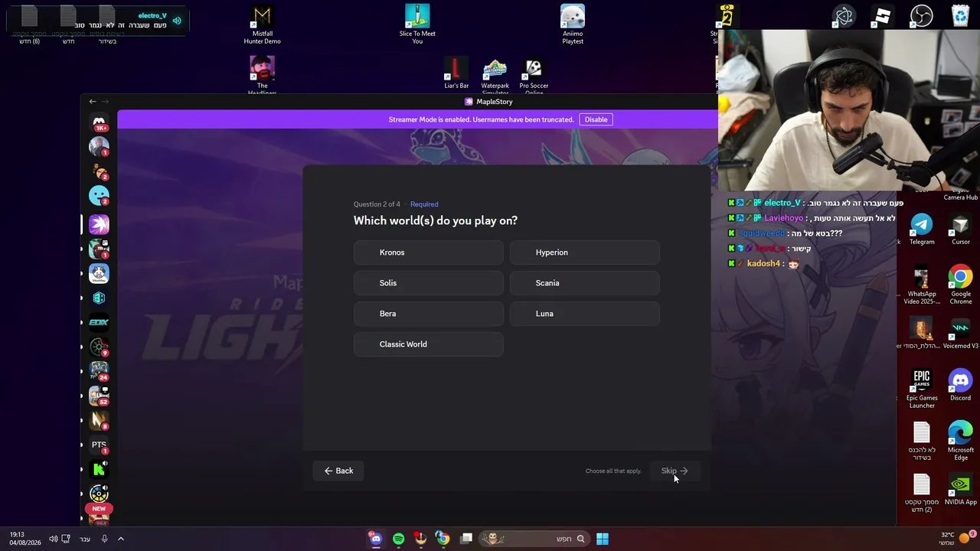The image size is (980, 551).
Task: Open Chrome from the taskbar
Action: click(x=443, y=539)
